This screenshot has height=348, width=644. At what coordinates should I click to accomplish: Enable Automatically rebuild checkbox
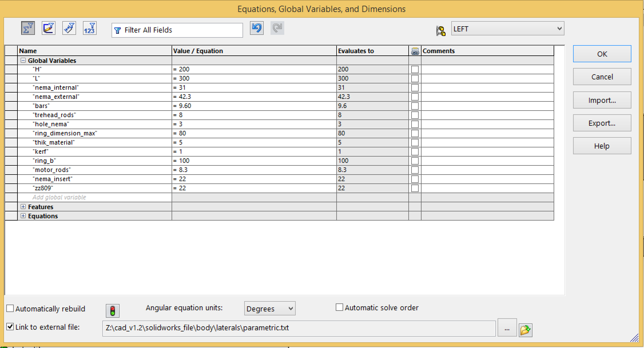point(10,309)
